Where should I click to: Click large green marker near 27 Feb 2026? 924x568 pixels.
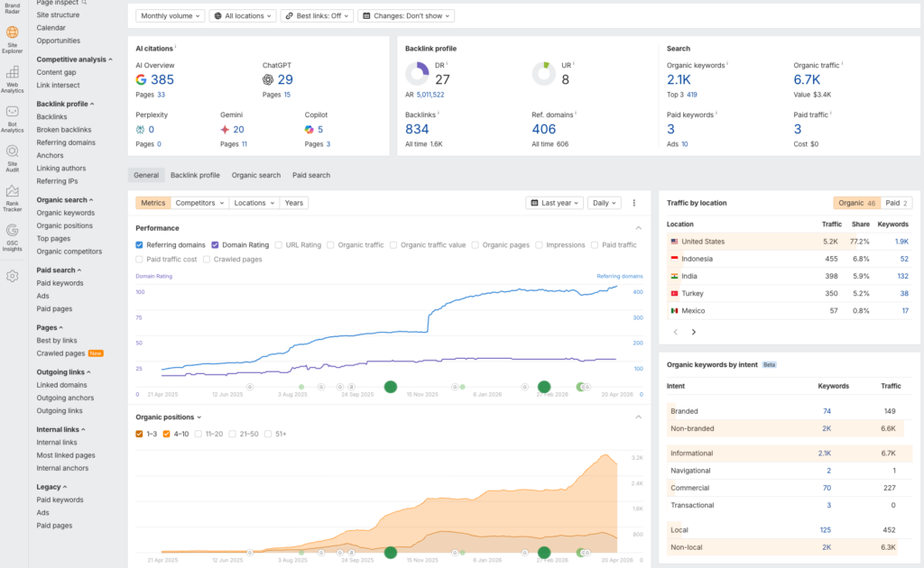point(544,387)
